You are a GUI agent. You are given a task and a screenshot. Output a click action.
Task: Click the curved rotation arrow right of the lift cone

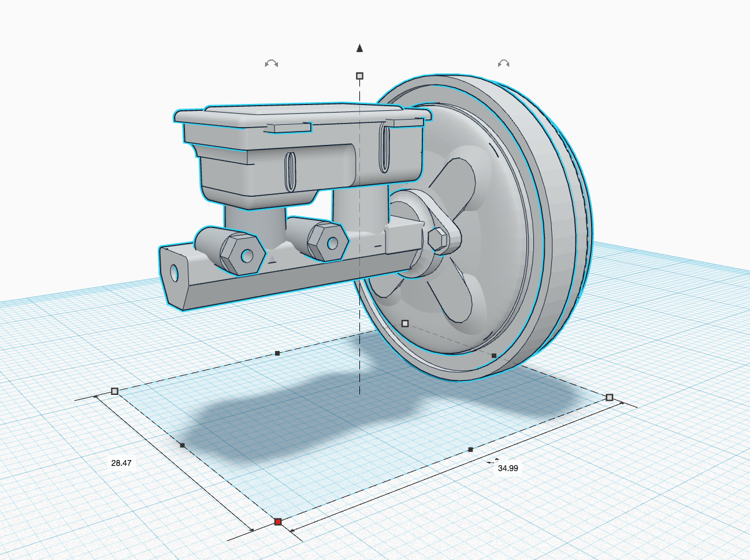pyautogui.click(x=504, y=63)
